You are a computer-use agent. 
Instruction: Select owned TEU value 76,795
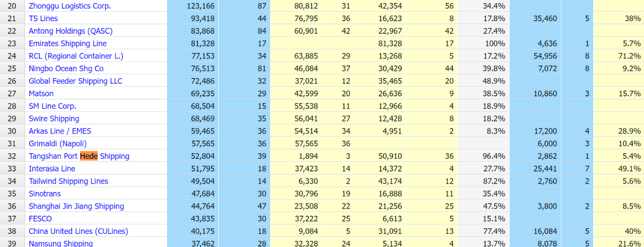pyautogui.click(x=306, y=19)
